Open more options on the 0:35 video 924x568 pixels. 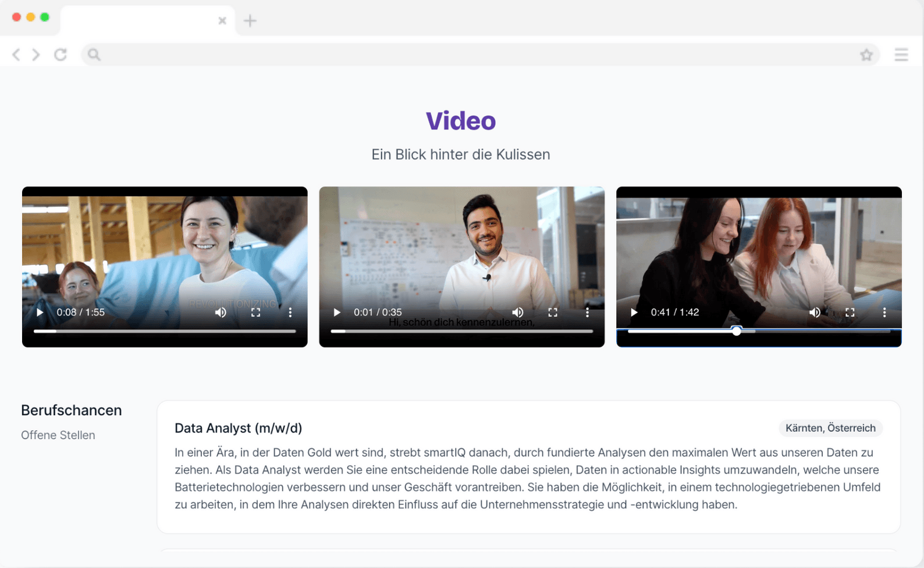click(588, 312)
